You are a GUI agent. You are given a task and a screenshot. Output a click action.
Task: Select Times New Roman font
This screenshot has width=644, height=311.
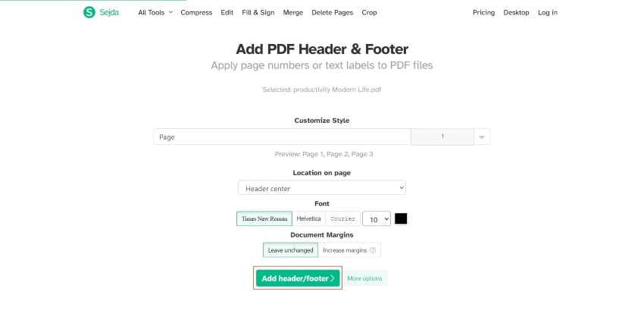(264, 218)
